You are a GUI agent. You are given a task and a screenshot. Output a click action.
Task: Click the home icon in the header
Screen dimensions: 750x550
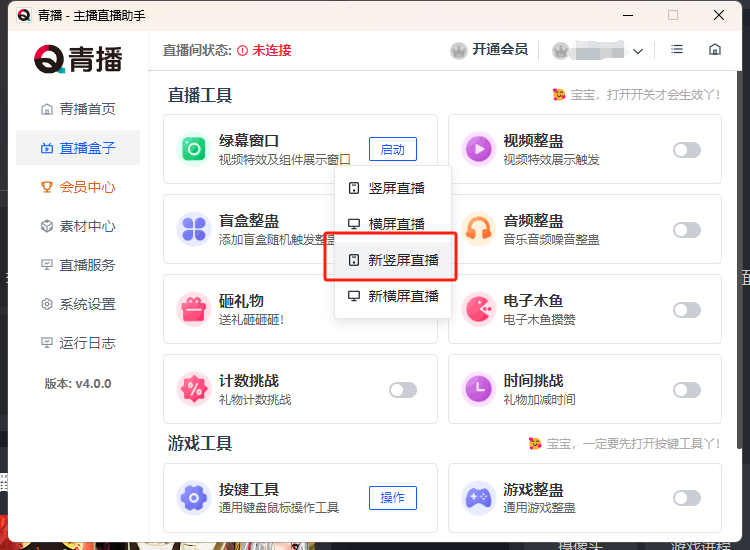715,49
